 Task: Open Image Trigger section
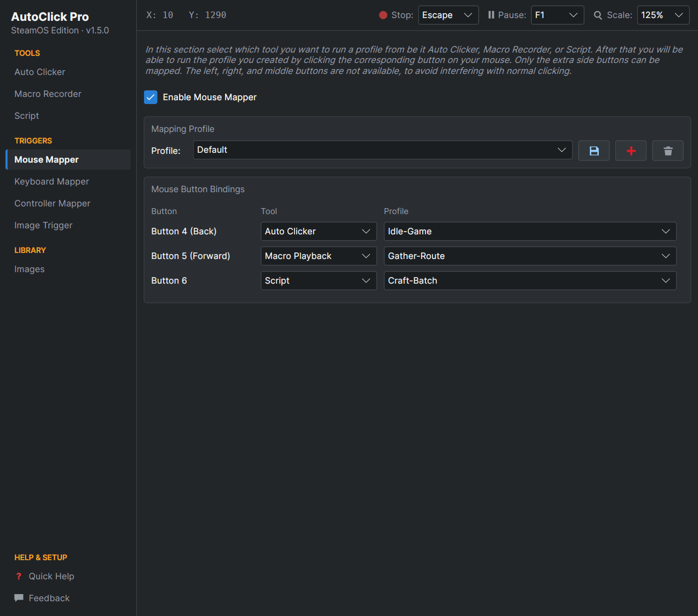coord(68,225)
